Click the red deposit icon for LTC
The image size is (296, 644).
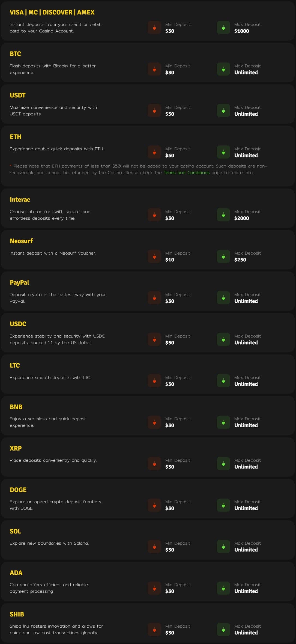pyautogui.click(x=154, y=381)
